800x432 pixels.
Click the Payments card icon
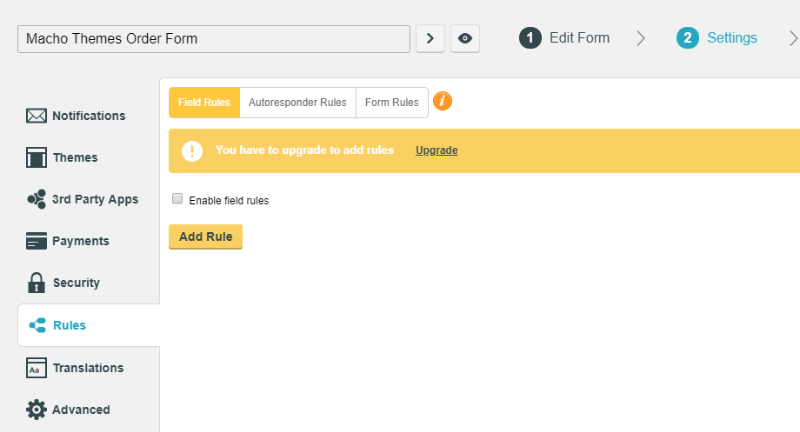click(x=36, y=241)
